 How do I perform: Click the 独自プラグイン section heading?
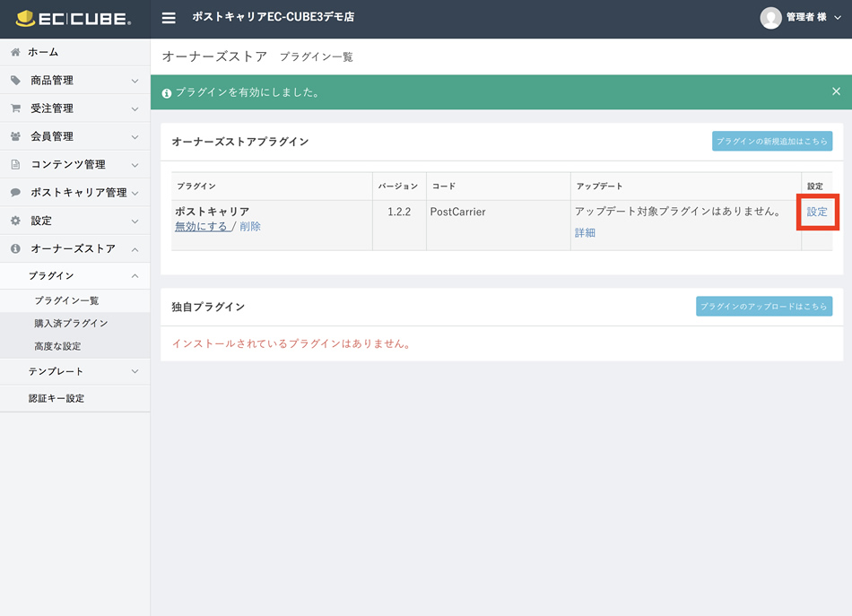[208, 307]
